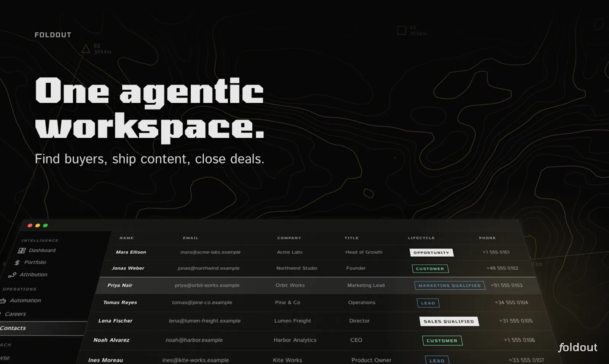Click the green maximize window dot
Viewport: 609px width, 364px height.
pyautogui.click(x=45, y=226)
